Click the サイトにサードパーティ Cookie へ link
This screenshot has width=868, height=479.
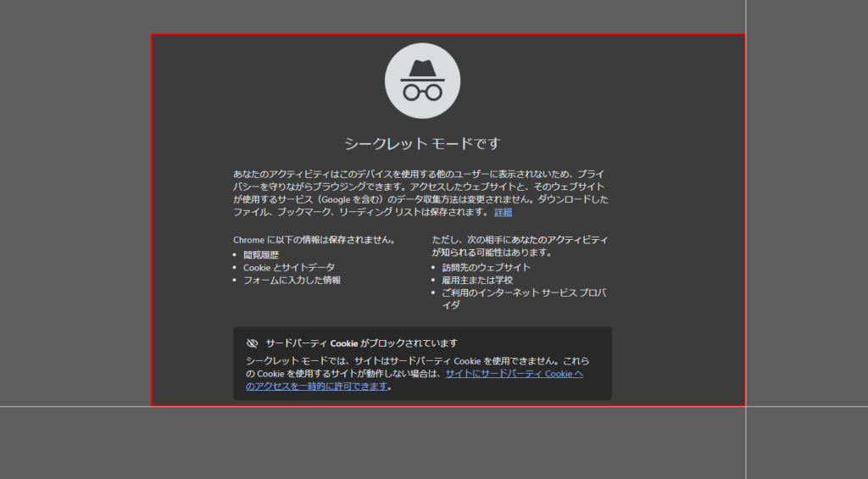(x=515, y=373)
